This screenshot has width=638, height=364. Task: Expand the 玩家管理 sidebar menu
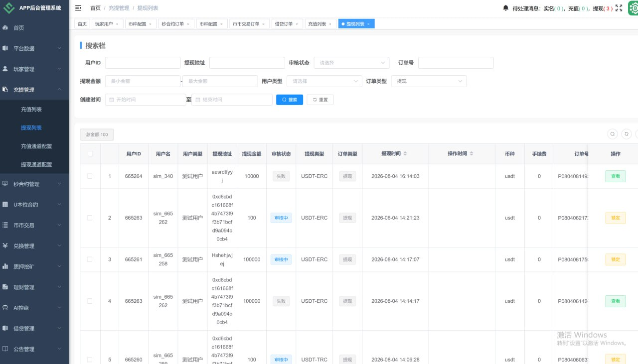tap(34, 69)
